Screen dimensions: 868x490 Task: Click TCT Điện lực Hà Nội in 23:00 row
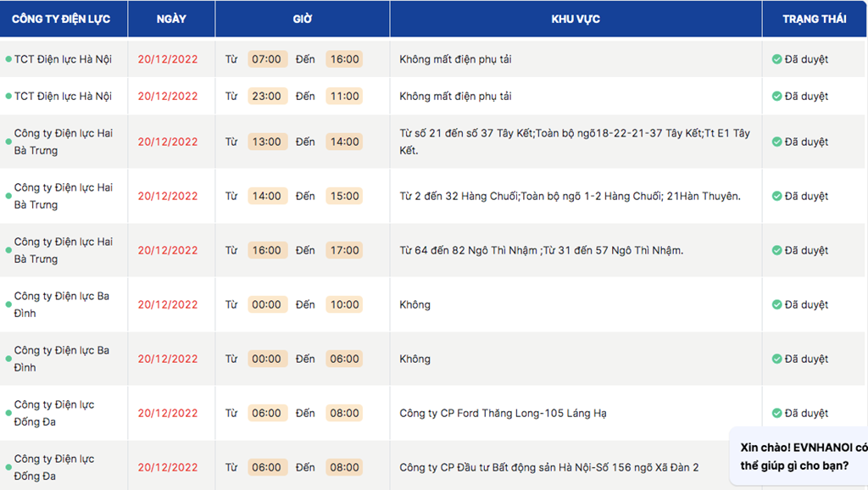[x=63, y=97]
